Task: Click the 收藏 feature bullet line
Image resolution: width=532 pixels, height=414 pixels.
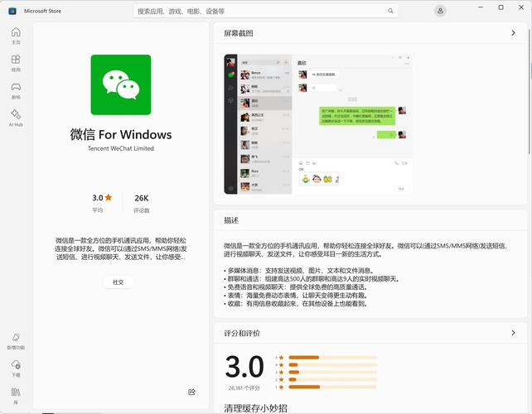Action: click(x=296, y=304)
